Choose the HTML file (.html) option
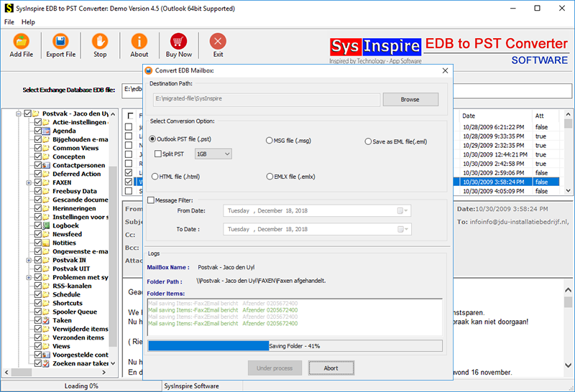Viewport: 575px width, 392px height. tap(152, 176)
